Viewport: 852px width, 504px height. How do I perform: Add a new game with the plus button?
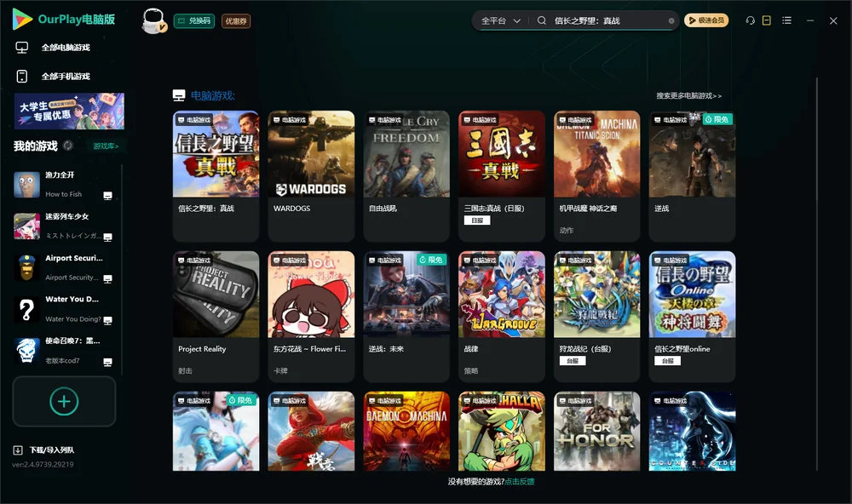[x=64, y=401]
